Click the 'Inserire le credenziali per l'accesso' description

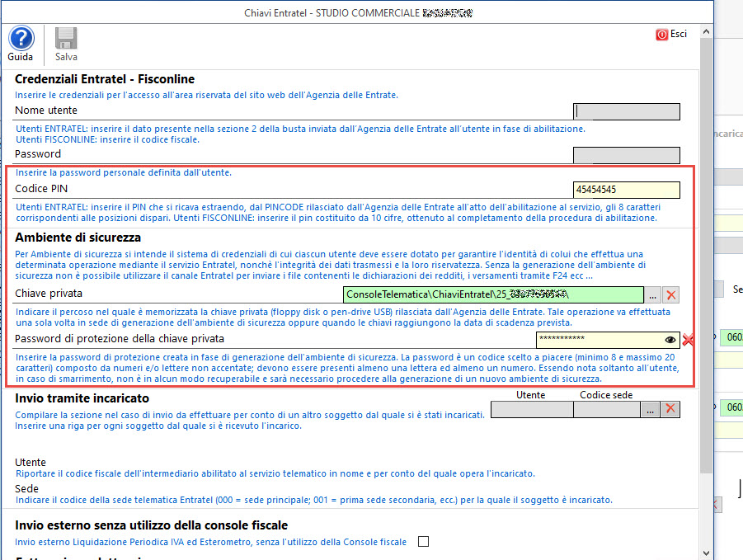coord(207,95)
